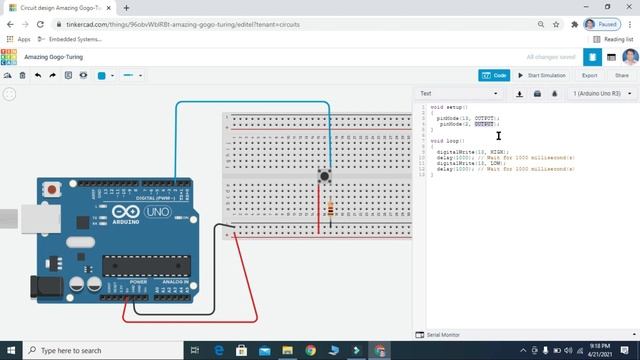Image resolution: width=640 pixels, height=360 pixels.
Task: Reload the browser page
Action: [x=40, y=24]
